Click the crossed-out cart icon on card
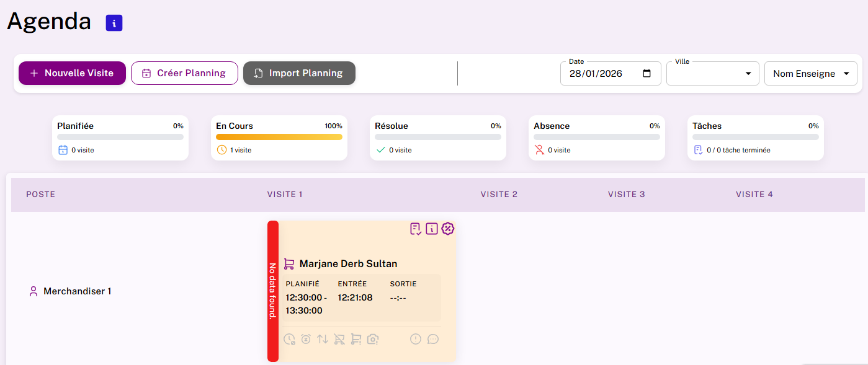 point(339,339)
